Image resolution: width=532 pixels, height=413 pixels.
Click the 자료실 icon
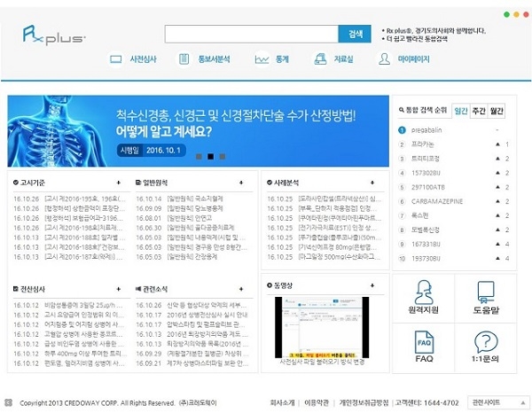tap(320, 59)
